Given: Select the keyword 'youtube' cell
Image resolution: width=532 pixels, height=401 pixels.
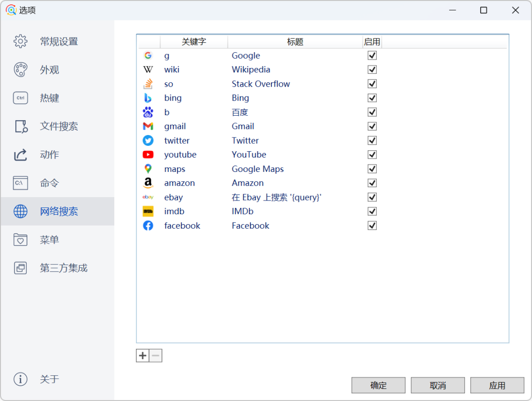Looking at the screenshot, I should pyautogui.click(x=180, y=155).
